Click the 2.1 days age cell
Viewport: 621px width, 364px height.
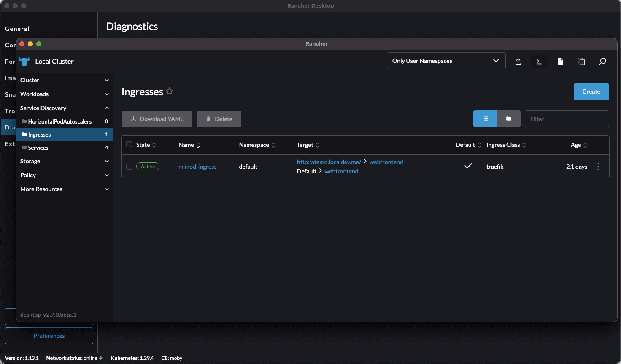tap(577, 167)
